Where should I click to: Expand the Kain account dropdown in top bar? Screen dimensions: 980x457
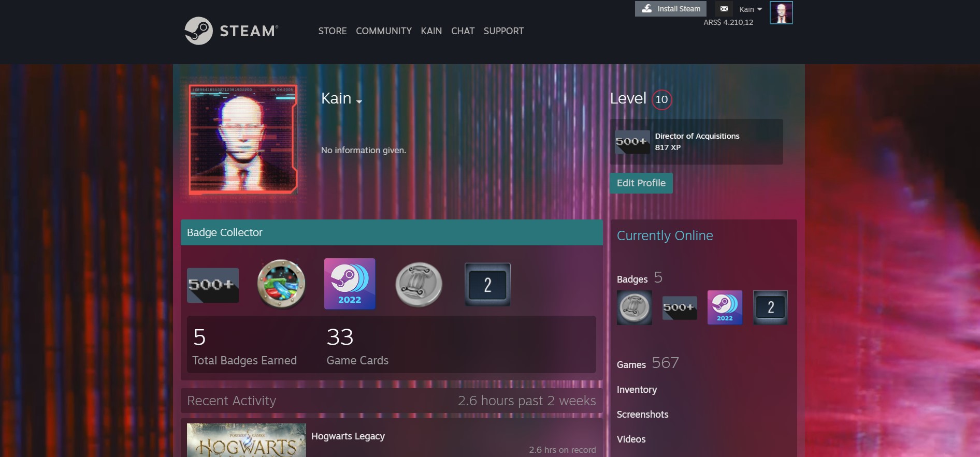[751, 9]
